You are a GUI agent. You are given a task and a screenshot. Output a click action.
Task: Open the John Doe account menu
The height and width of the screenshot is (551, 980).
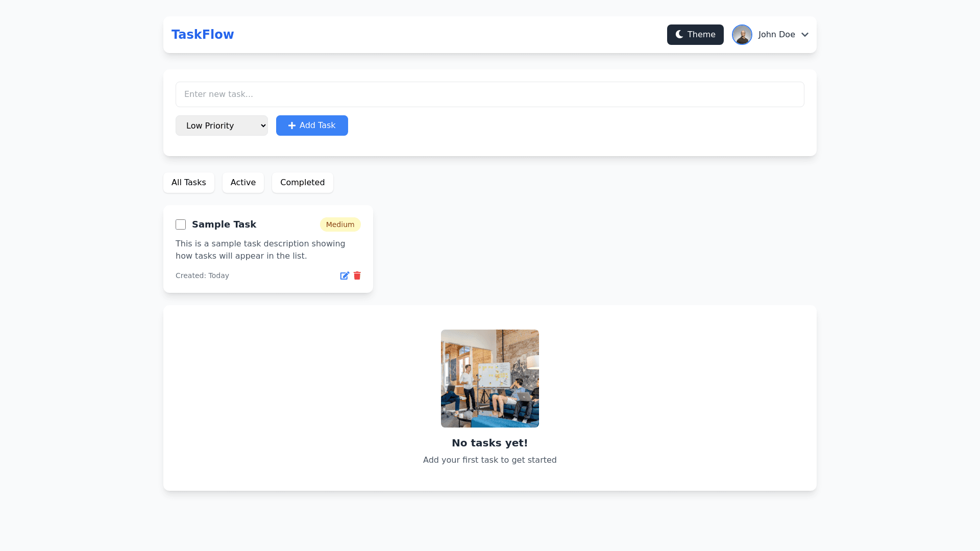coord(776,35)
